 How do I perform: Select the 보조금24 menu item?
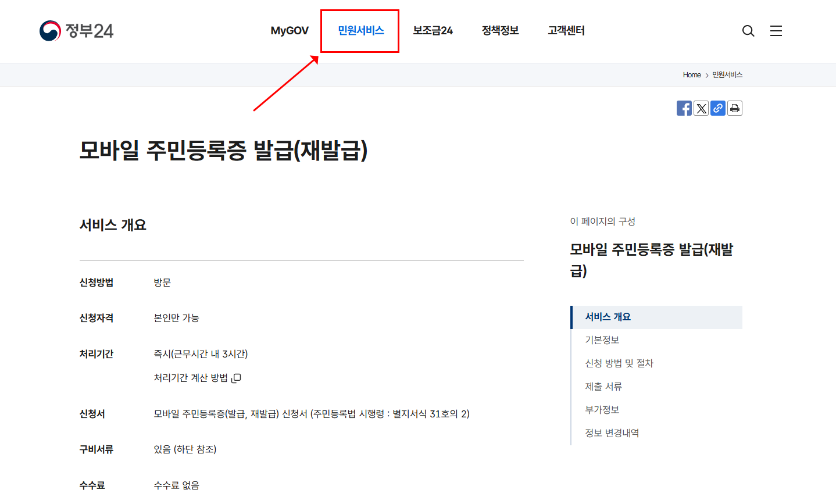pos(433,30)
